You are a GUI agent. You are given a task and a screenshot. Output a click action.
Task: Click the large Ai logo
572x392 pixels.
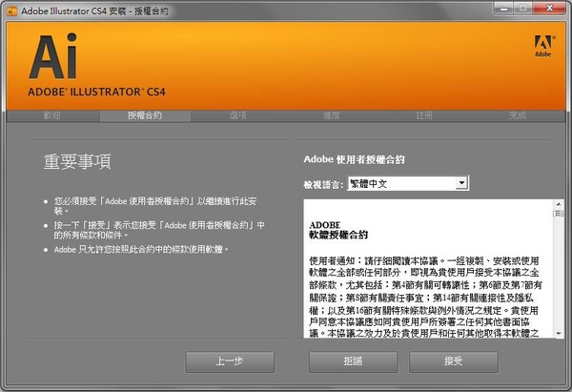tap(53, 56)
